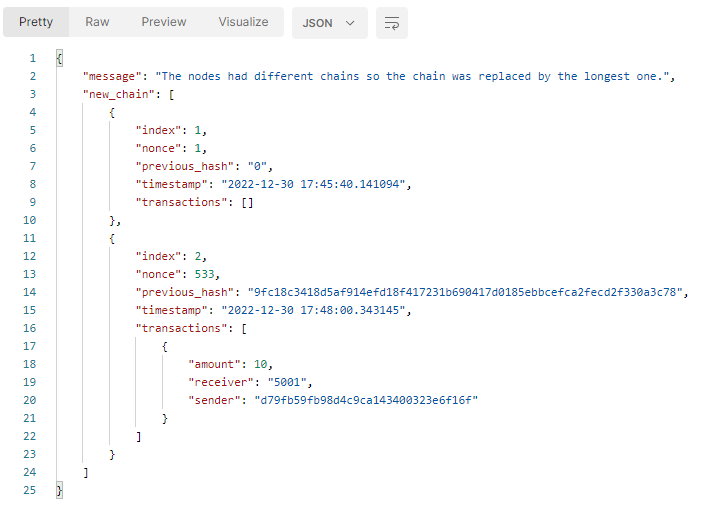Click the chevron arrow beside JSON
The width and height of the screenshot is (707, 508).
click(x=350, y=23)
